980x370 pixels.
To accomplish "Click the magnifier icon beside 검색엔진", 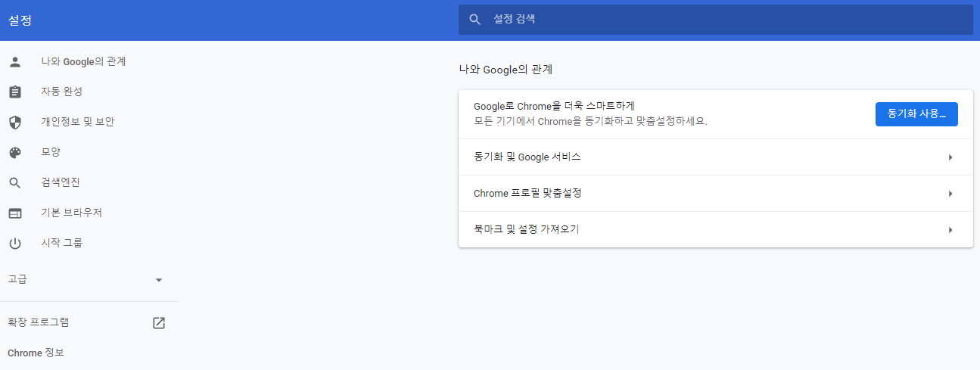I will pyautogui.click(x=15, y=182).
